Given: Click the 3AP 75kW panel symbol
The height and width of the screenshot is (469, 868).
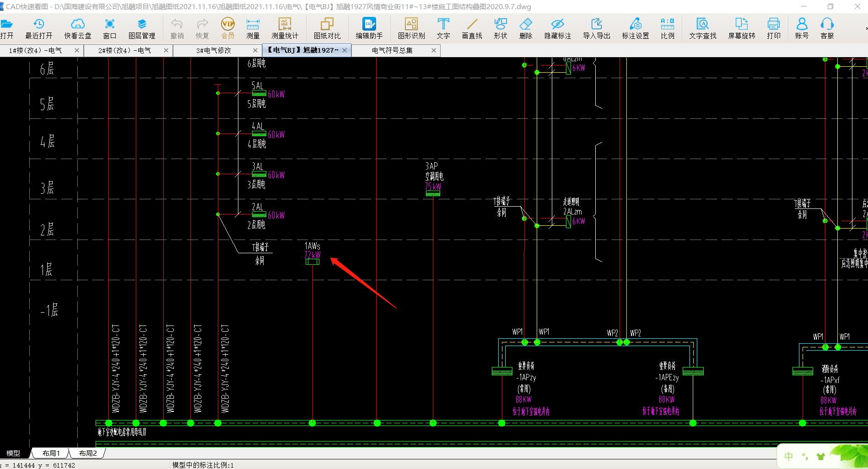Looking at the screenshot, I should pos(433,193).
